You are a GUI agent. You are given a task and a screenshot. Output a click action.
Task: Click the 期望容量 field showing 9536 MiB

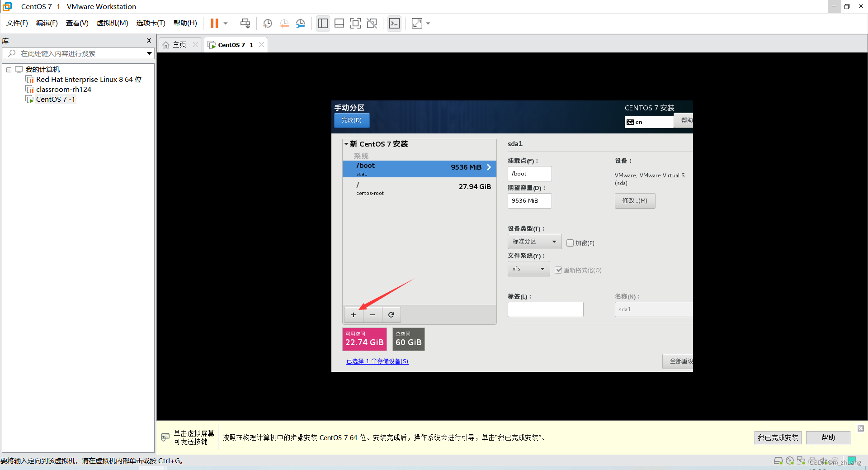tap(529, 201)
